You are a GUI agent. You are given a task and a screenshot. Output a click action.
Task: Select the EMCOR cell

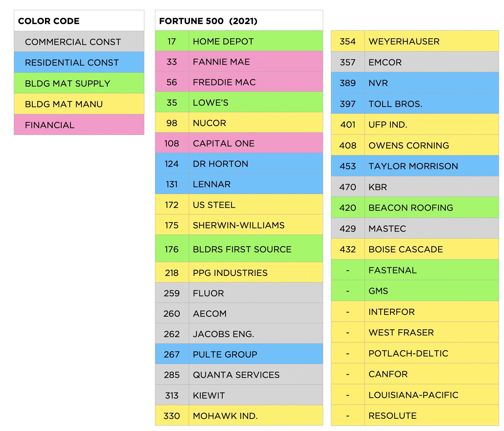pyautogui.click(x=432, y=62)
